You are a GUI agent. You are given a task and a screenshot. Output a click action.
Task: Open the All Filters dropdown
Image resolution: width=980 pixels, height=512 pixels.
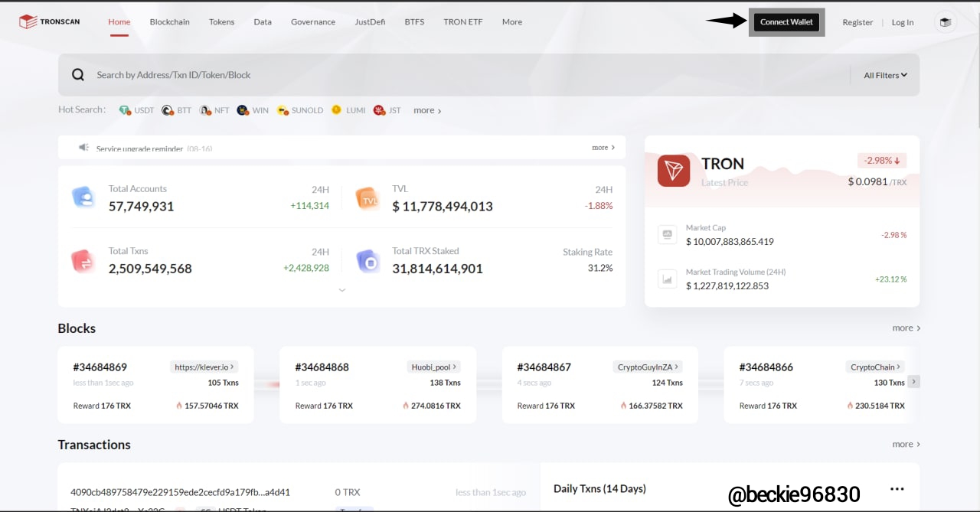pyautogui.click(x=885, y=75)
